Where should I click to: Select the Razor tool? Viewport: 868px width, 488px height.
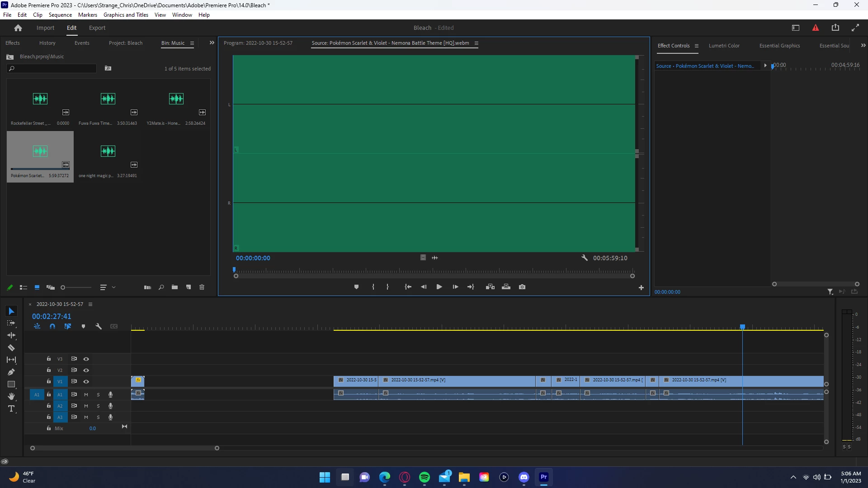click(x=11, y=348)
